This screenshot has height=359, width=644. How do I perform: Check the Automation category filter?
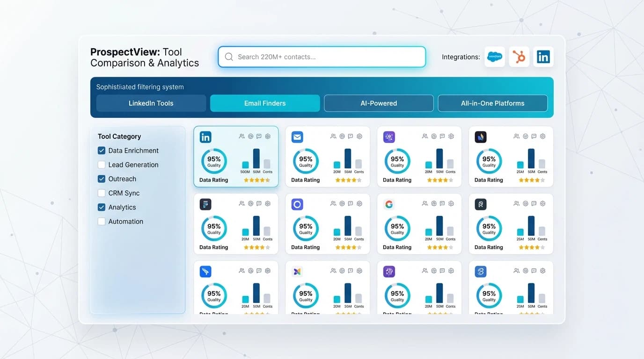coord(102,221)
